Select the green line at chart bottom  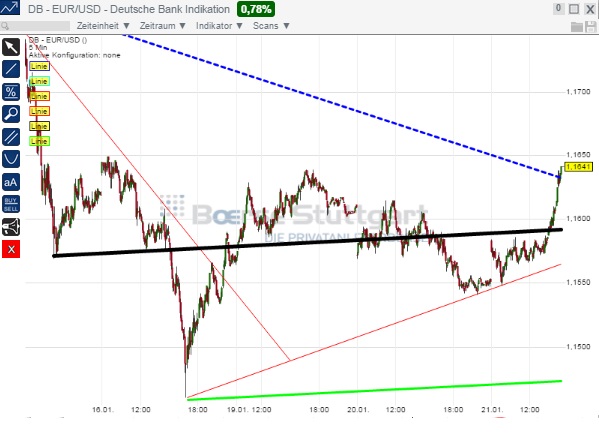coord(374,390)
